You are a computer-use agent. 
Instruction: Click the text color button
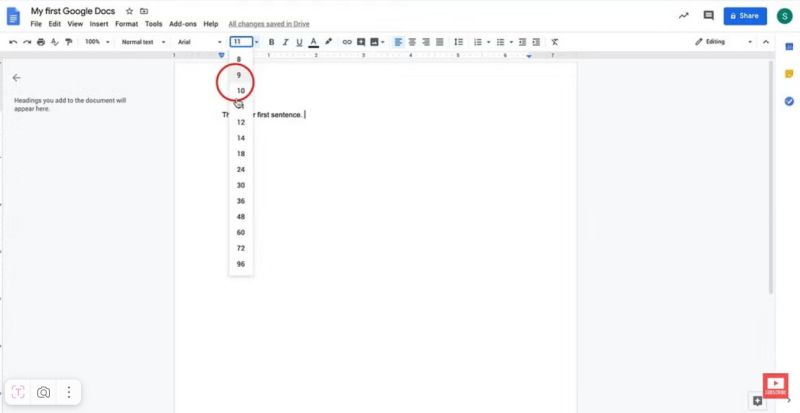click(x=313, y=42)
